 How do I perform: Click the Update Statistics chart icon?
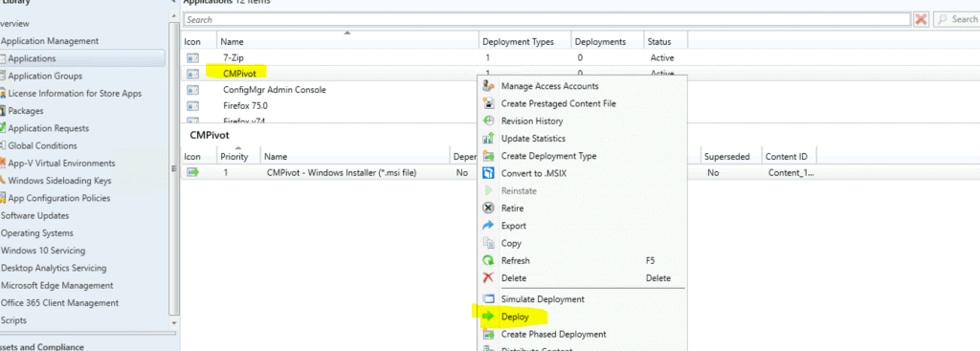[489, 139]
